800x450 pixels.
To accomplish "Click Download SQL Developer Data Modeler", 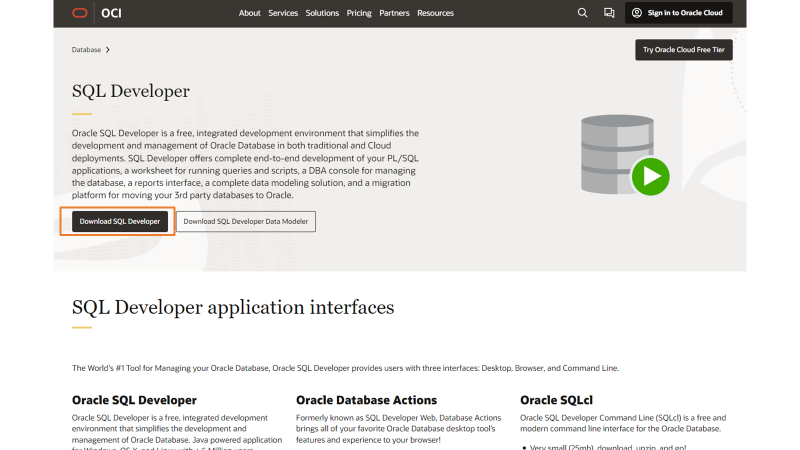I will pyautogui.click(x=246, y=221).
